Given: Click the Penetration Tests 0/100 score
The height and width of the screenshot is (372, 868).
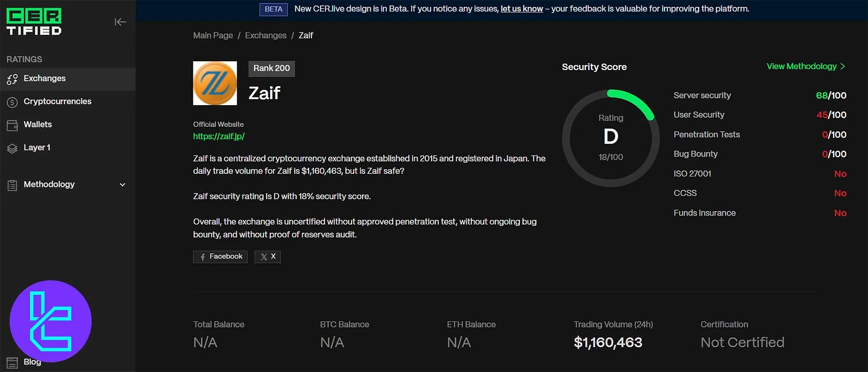Looking at the screenshot, I should tap(834, 135).
